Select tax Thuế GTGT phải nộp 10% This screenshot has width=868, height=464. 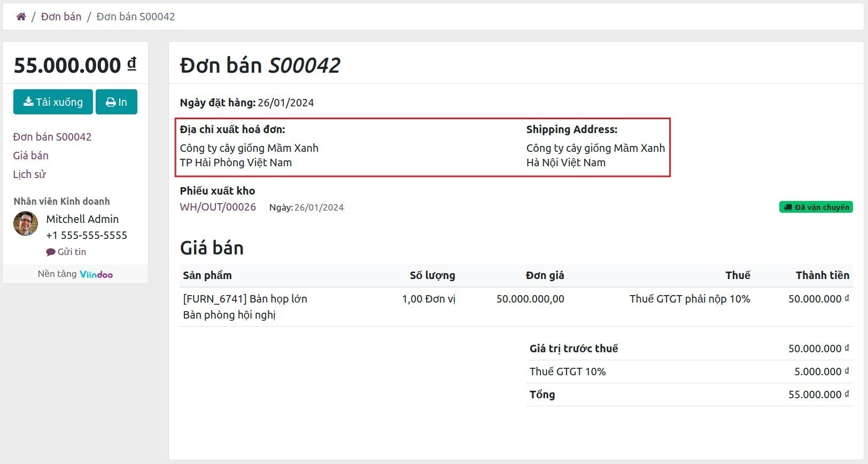coord(690,299)
